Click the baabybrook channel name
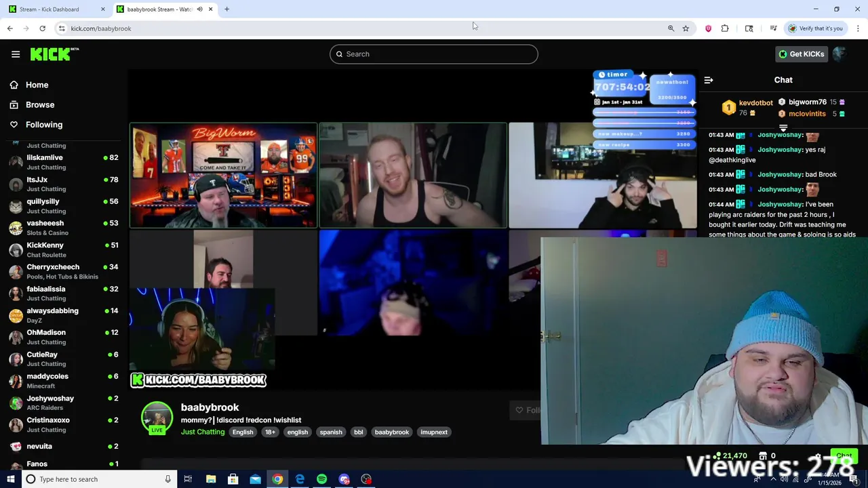Image resolution: width=868 pixels, height=488 pixels. click(210, 407)
